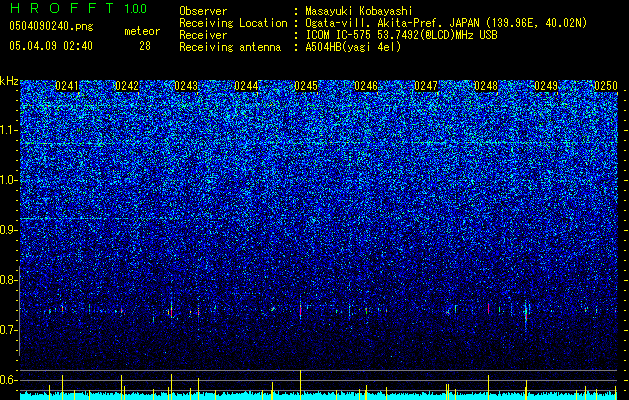Click the Observer label
This screenshot has height=400, width=629.
(203, 11)
